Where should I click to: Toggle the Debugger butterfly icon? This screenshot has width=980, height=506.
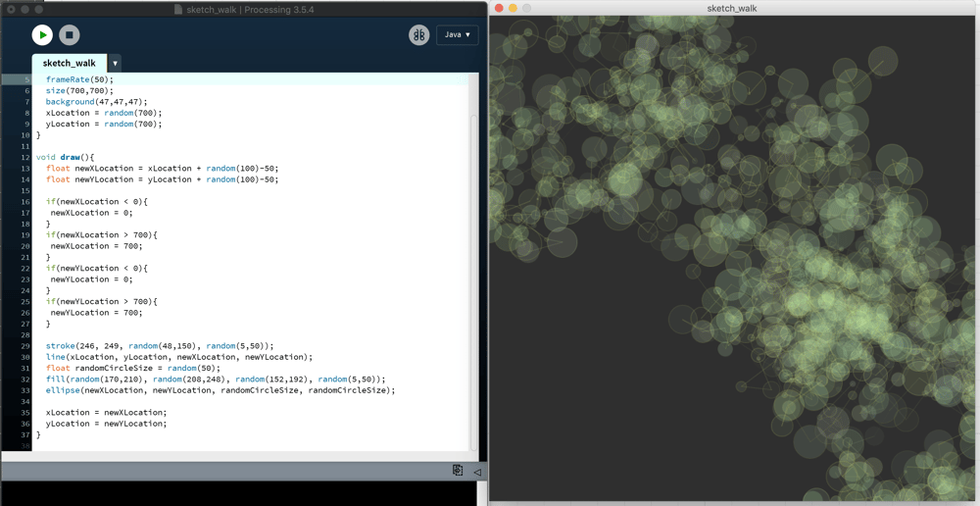(419, 35)
